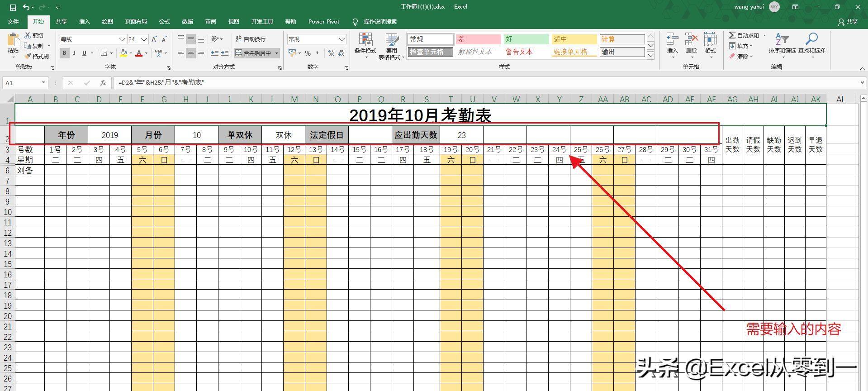
Task: Apply cell borders icon
Action: click(104, 53)
